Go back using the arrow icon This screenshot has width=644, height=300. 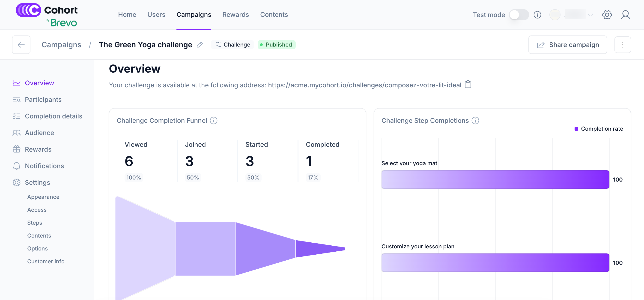(x=21, y=44)
